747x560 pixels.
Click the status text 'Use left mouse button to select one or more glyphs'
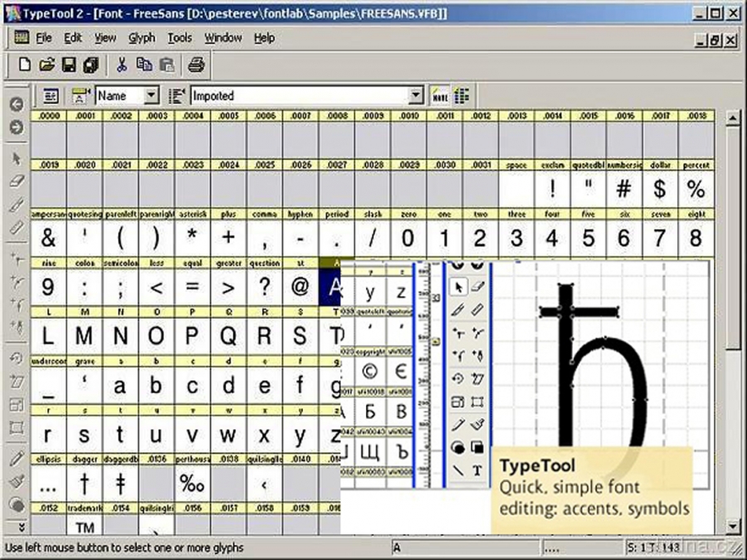124,548
